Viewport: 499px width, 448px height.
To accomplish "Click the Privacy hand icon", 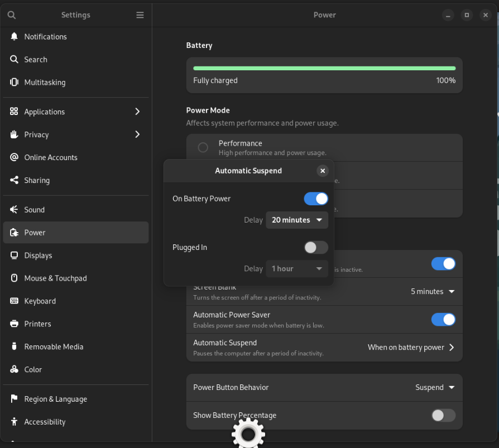I will tap(14, 134).
